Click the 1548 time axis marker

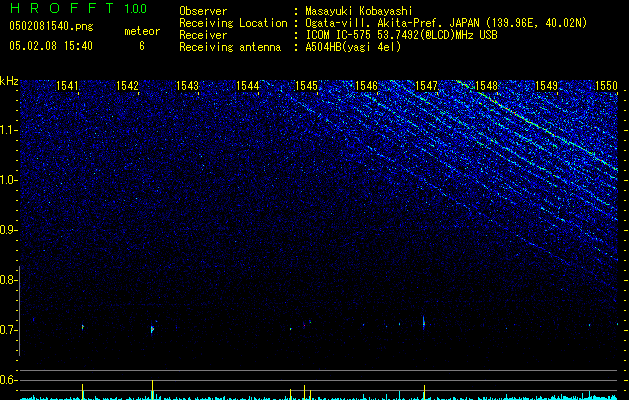[x=487, y=86]
